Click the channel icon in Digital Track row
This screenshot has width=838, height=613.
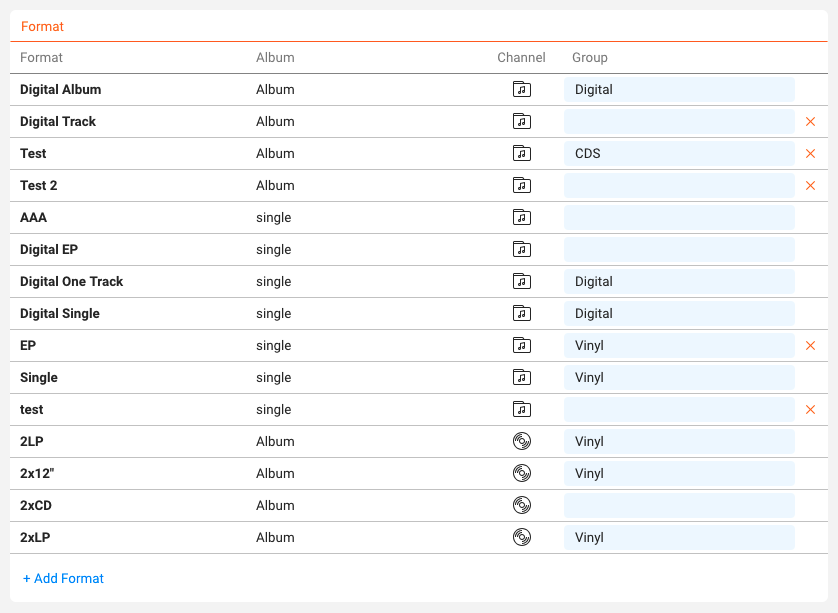[x=522, y=121]
